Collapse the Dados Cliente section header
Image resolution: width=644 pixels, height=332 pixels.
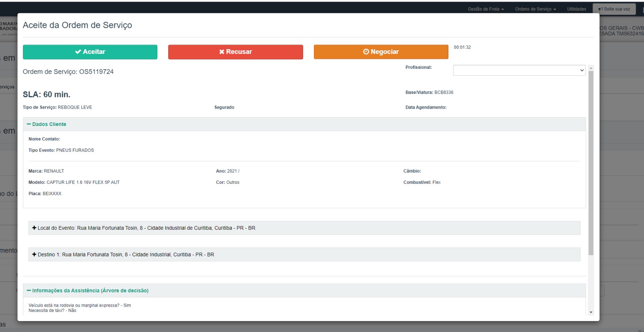[49, 124]
